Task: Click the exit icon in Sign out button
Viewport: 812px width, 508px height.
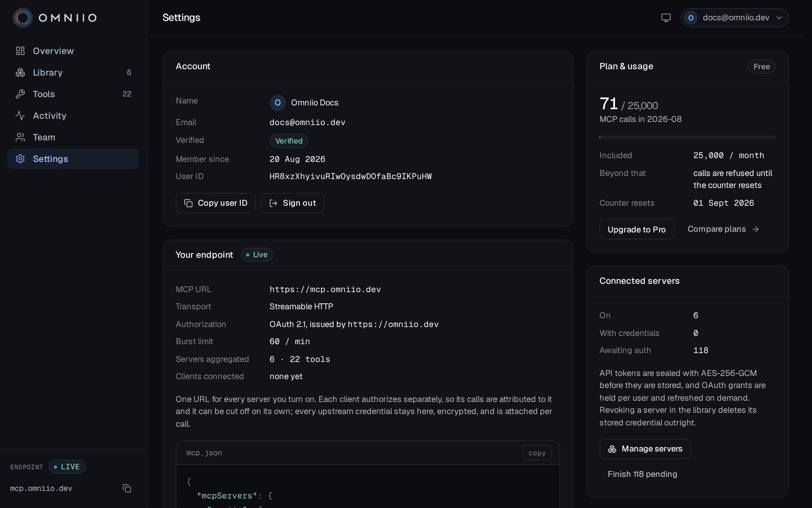Action: tap(273, 203)
